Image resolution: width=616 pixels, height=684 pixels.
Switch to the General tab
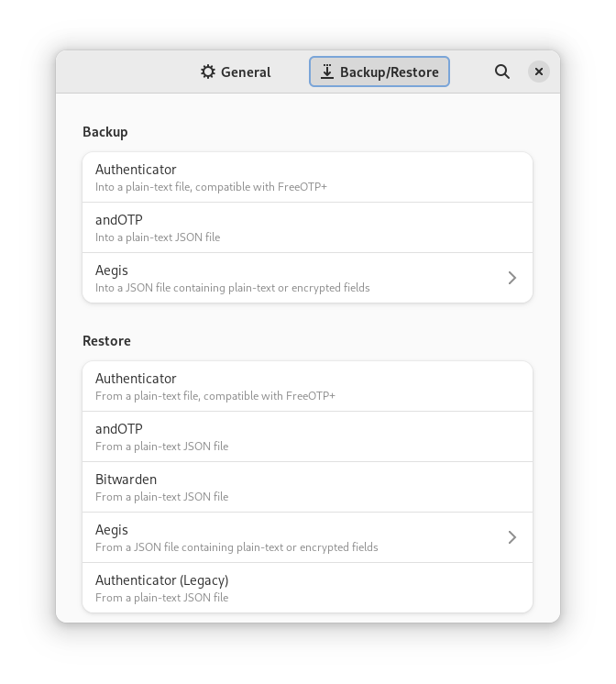[236, 72]
